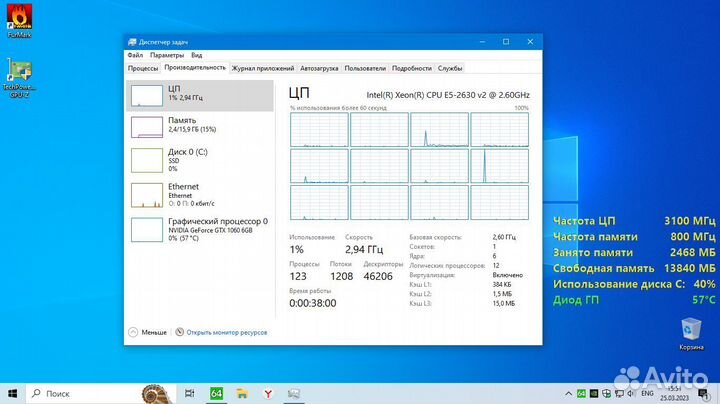Open the TechPowerUp GPU-Z desktop shortcut

(19, 78)
